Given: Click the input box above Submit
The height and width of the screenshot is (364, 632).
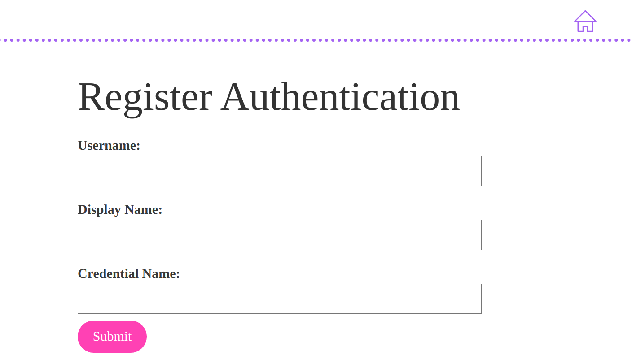Looking at the screenshot, I should pyautogui.click(x=279, y=299).
